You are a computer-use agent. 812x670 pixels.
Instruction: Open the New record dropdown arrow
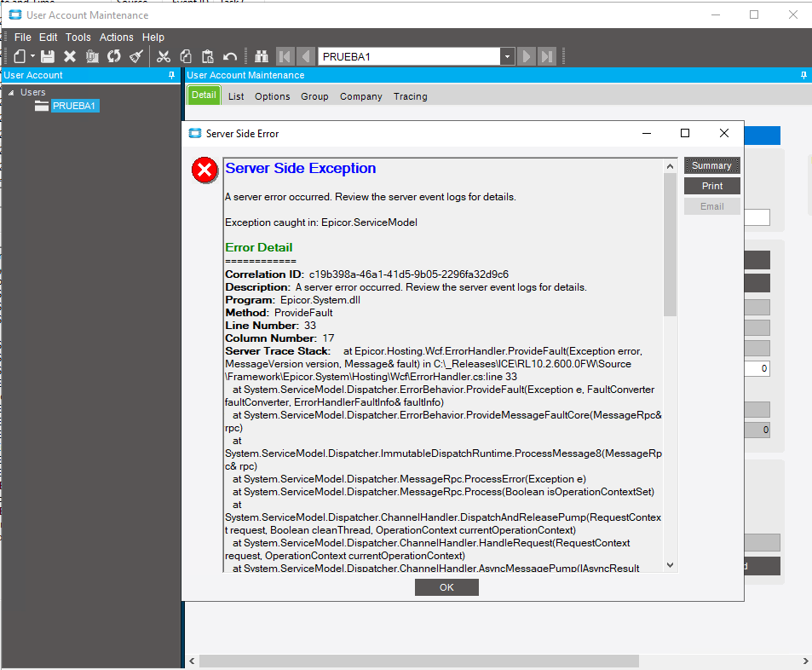click(32, 56)
